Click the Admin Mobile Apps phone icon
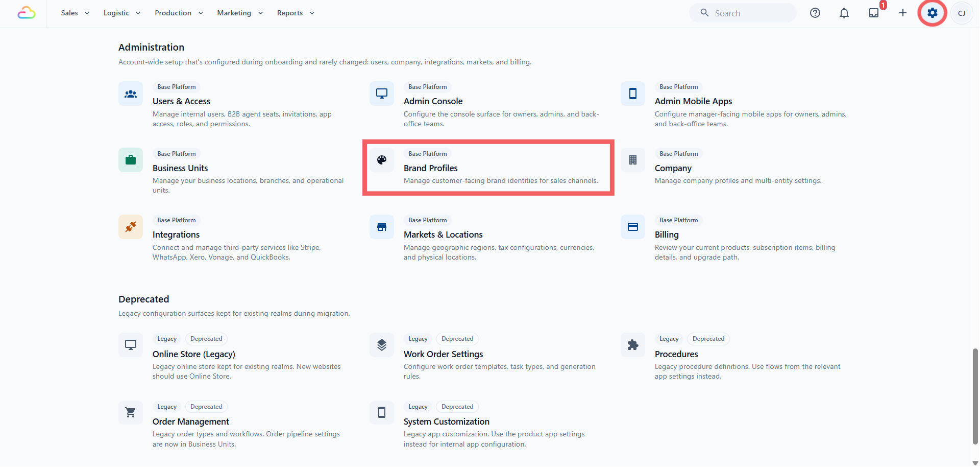The image size is (980, 467). [x=633, y=94]
